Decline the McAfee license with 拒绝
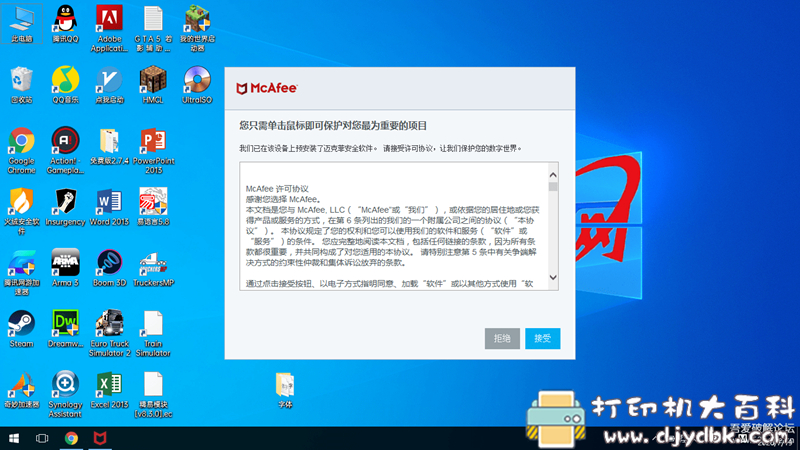The image size is (800, 450). pos(502,338)
